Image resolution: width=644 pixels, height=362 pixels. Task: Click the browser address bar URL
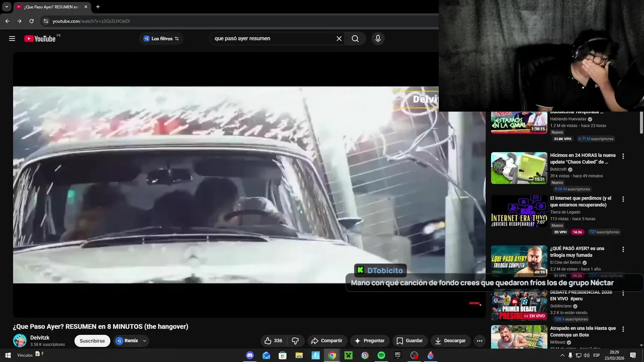pos(91,21)
